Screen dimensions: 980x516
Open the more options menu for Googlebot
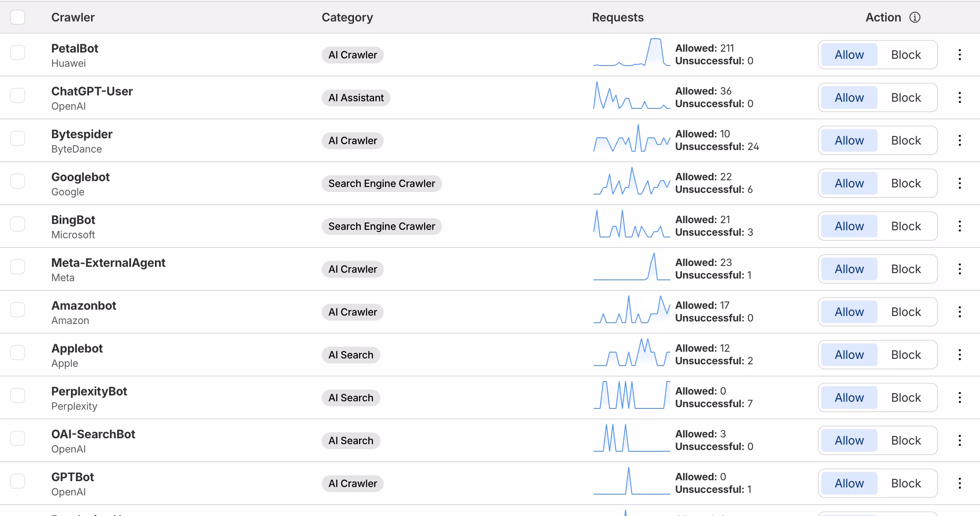point(960,183)
